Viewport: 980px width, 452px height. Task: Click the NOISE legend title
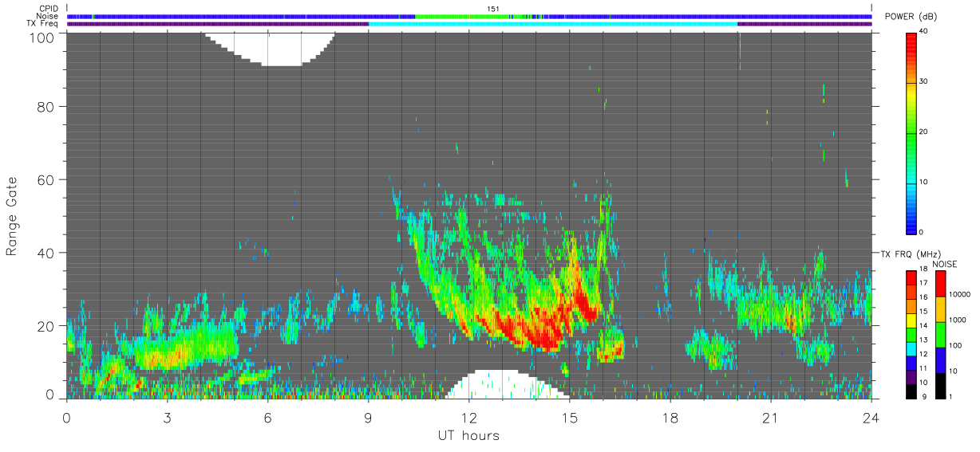click(945, 264)
